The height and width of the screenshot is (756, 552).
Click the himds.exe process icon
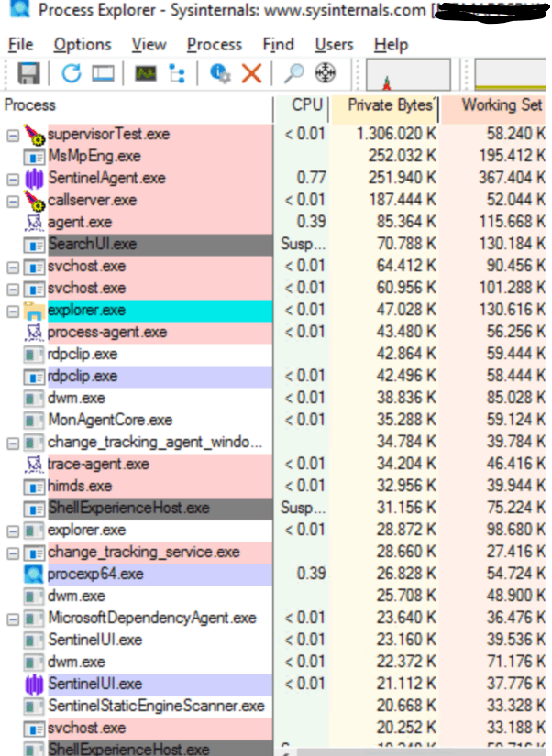(x=34, y=487)
